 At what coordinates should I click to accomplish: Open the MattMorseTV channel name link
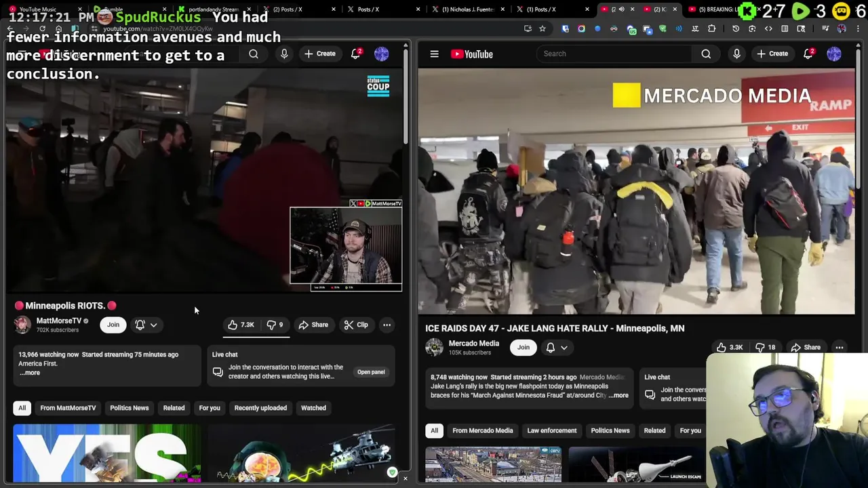[58, 321]
